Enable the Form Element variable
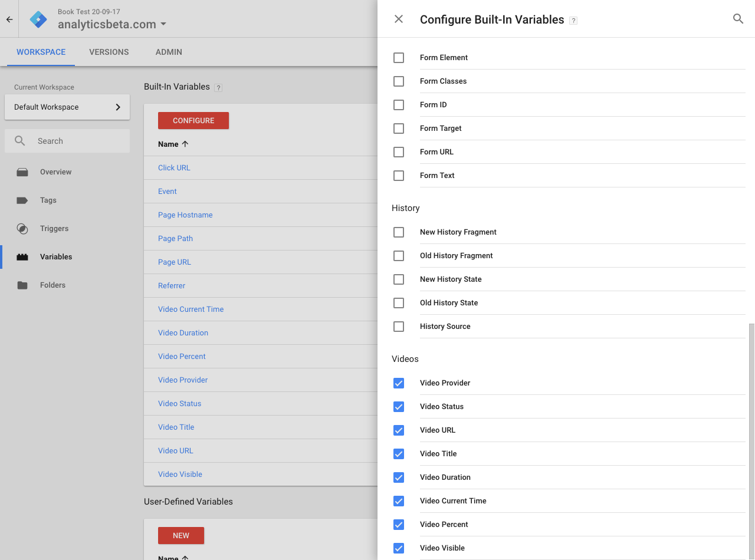 (x=399, y=58)
